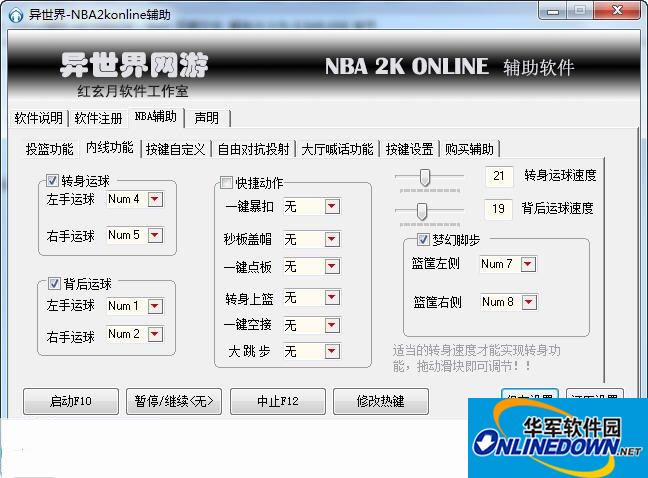648x478 pixels.
Task: Minimize the window
Action: (553, 11)
